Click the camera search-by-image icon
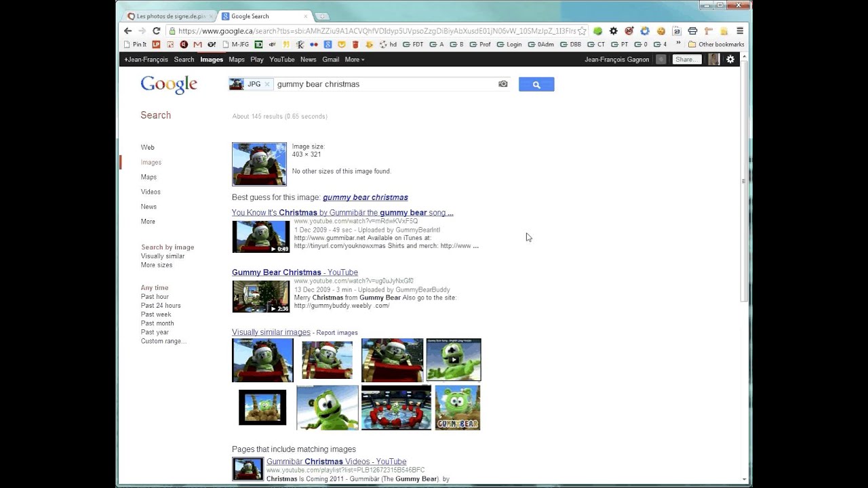Screen dimensions: 868x488 (x=502, y=84)
